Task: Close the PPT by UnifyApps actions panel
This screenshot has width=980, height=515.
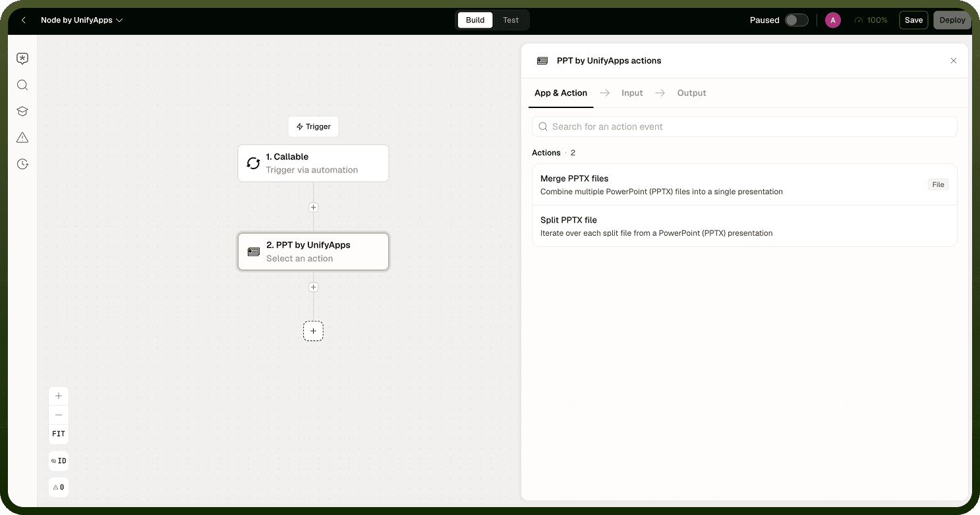Action: [953, 61]
